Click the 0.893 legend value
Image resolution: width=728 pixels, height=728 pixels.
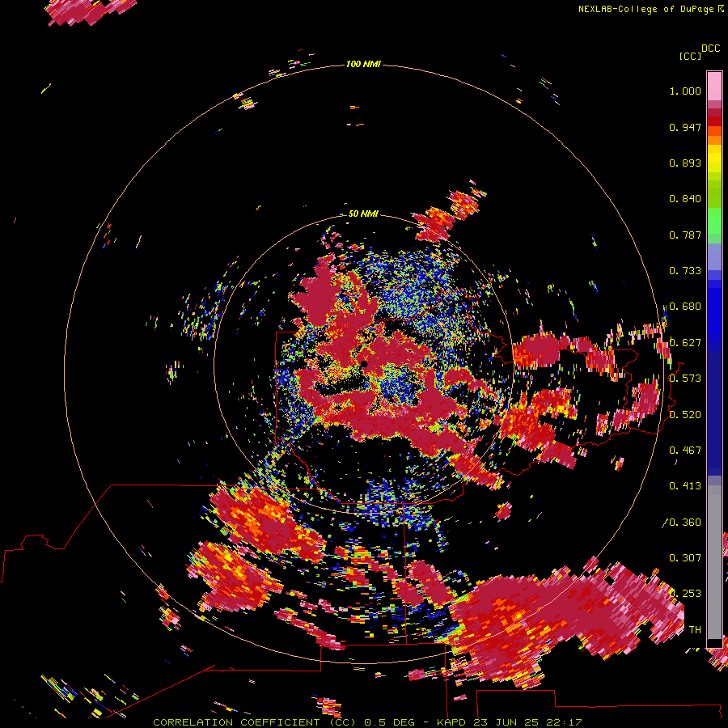(685, 163)
